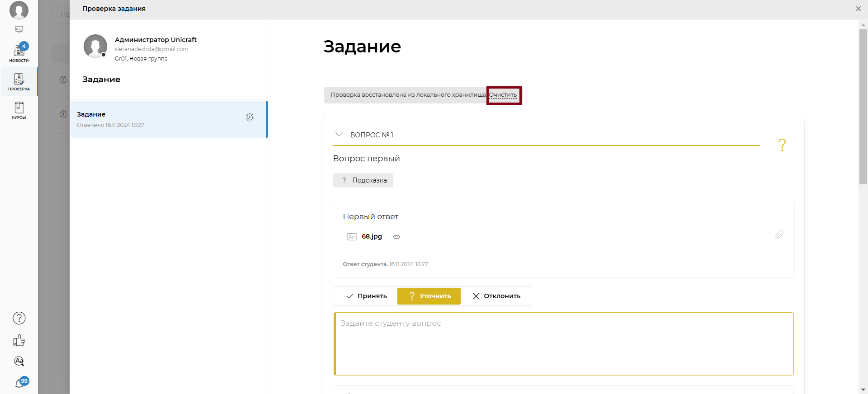Go to the Проверка section
The height and width of the screenshot is (394, 868).
19,82
